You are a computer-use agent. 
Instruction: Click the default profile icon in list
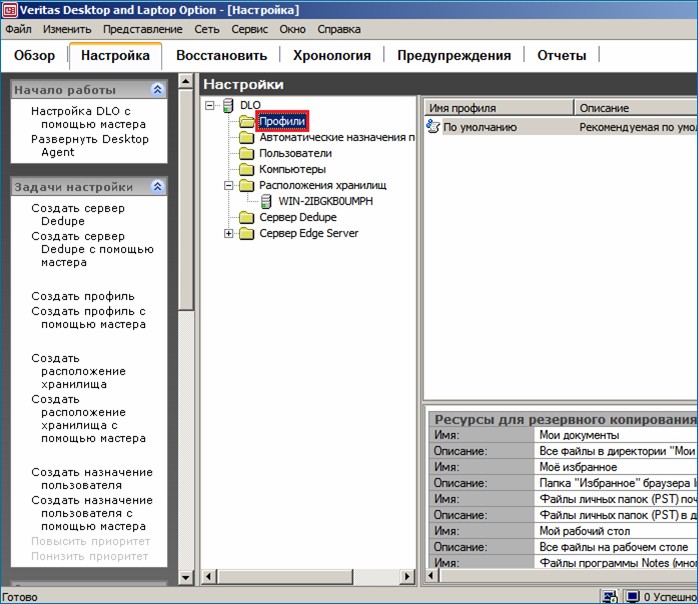coord(433,127)
